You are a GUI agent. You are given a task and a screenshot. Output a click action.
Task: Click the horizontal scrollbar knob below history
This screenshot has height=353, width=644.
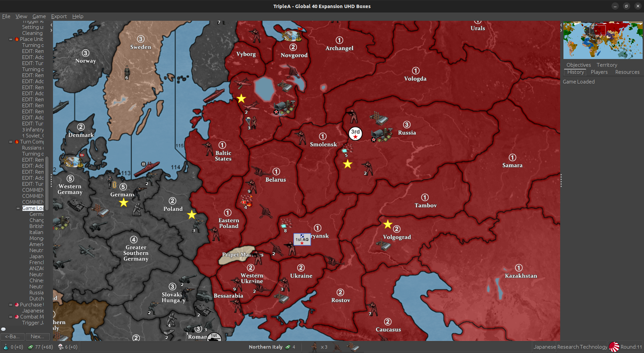3,329
